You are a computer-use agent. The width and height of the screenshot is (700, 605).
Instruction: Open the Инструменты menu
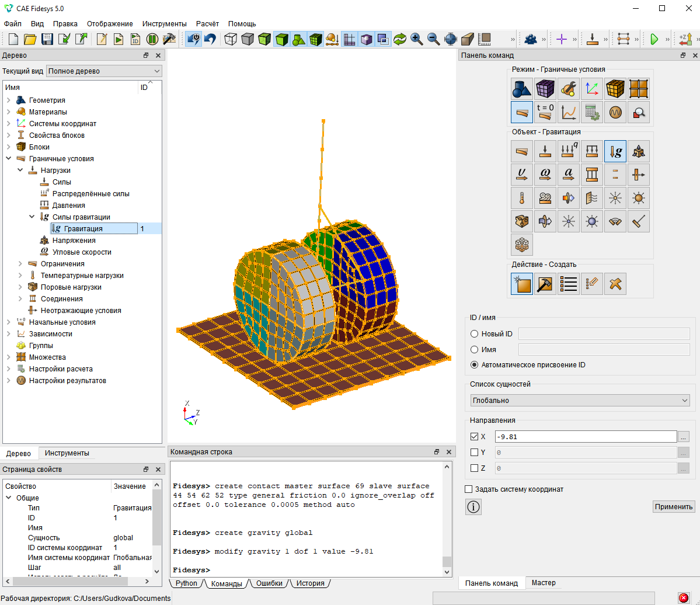click(x=164, y=24)
